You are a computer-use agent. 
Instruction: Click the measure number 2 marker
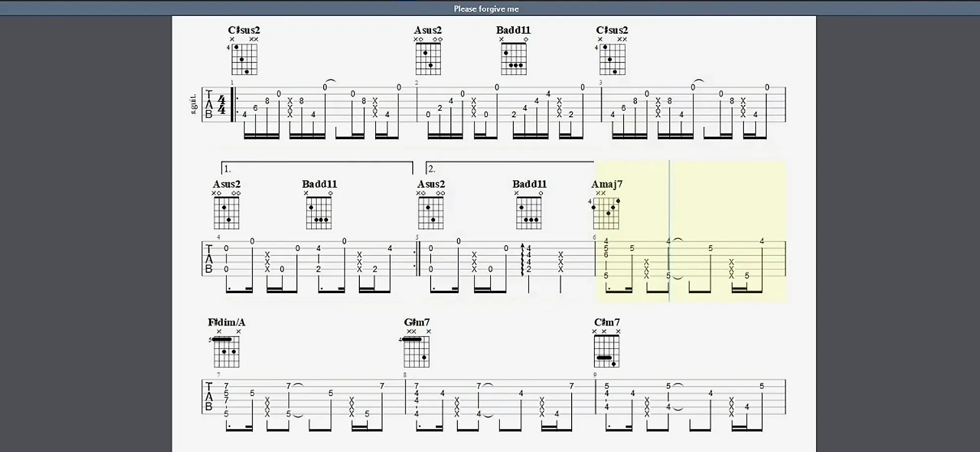click(x=416, y=83)
